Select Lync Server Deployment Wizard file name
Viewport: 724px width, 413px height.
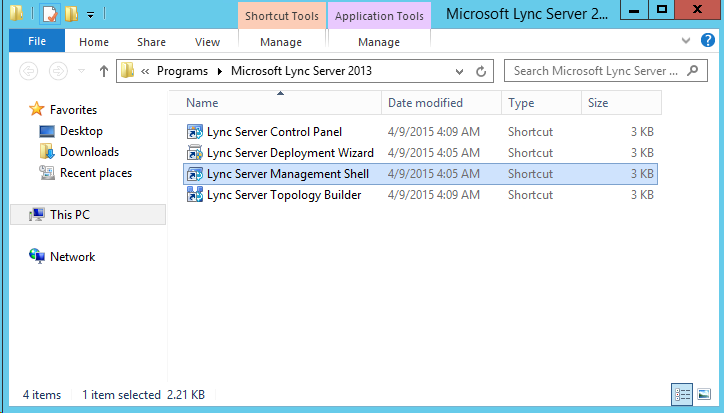290,153
